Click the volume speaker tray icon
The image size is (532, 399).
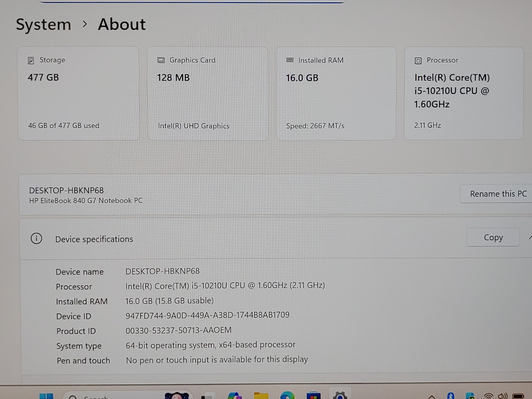[502, 396]
